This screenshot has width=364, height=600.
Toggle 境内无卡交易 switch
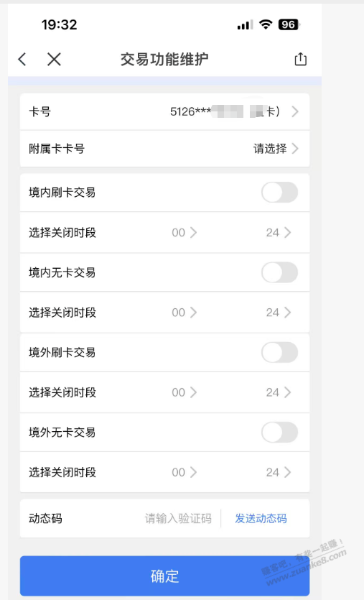coord(279,272)
